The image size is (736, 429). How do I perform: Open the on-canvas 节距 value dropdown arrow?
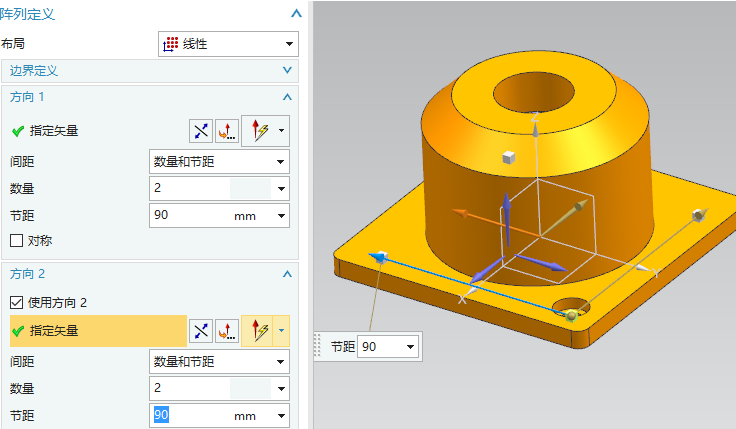(x=410, y=346)
